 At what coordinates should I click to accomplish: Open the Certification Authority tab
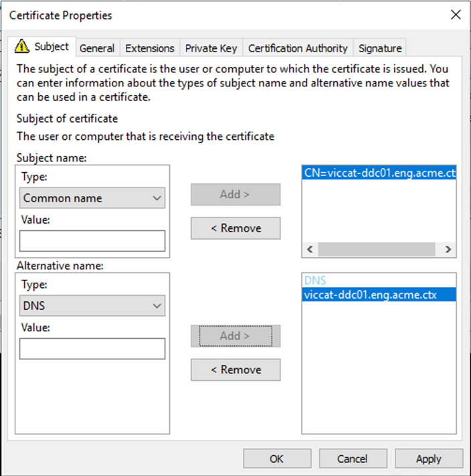[298, 48]
